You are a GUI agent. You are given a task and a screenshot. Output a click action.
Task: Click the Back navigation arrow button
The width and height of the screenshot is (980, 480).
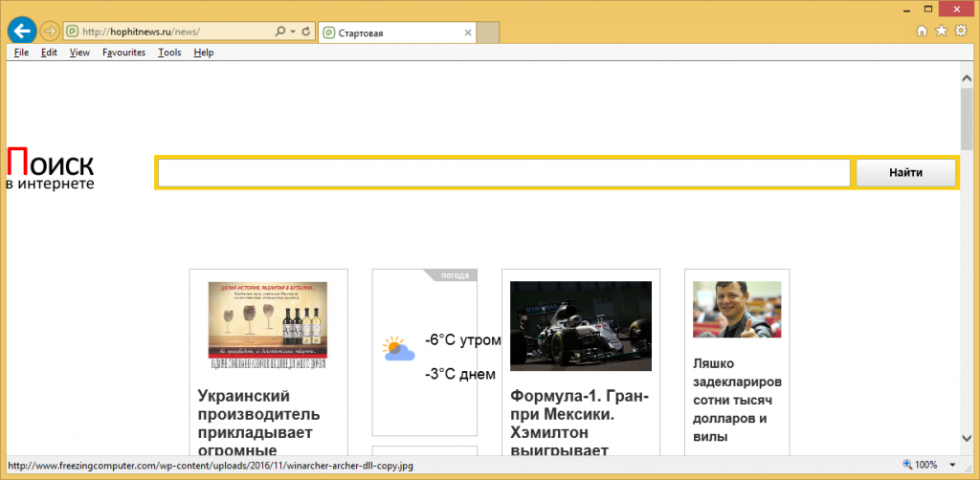click(21, 31)
